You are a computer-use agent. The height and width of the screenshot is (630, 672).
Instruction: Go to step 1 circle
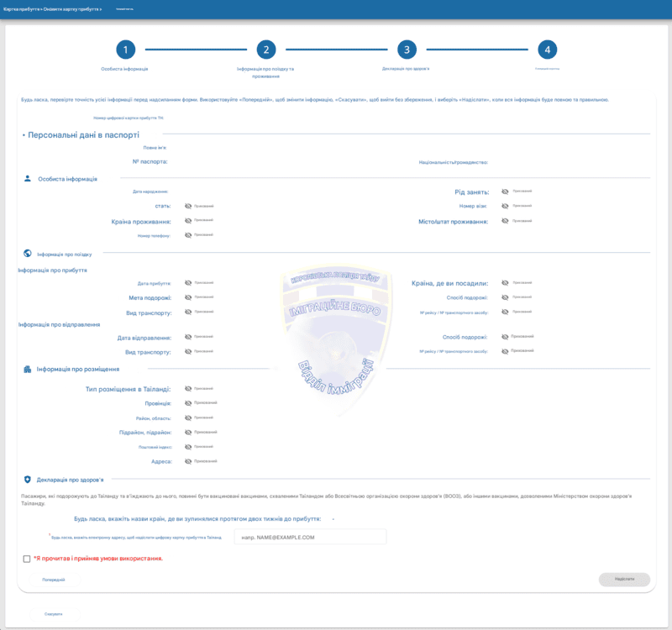coord(125,50)
